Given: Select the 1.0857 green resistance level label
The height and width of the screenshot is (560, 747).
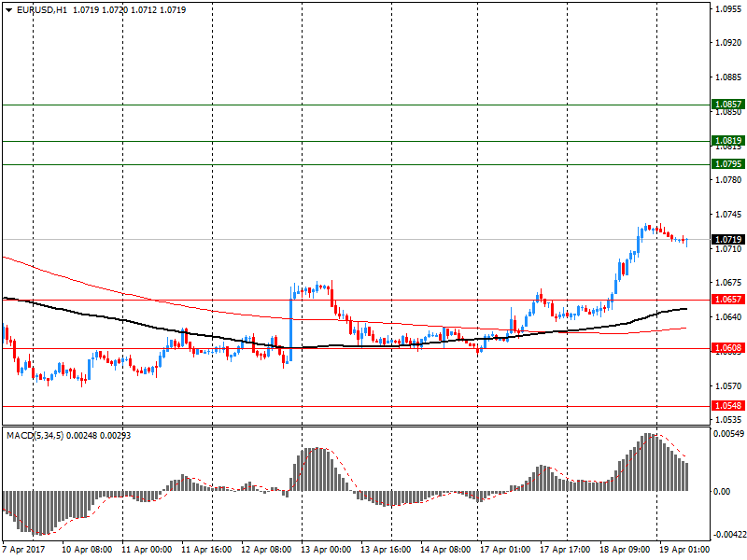Looking at the screenshot, I should tap(728, 105).
